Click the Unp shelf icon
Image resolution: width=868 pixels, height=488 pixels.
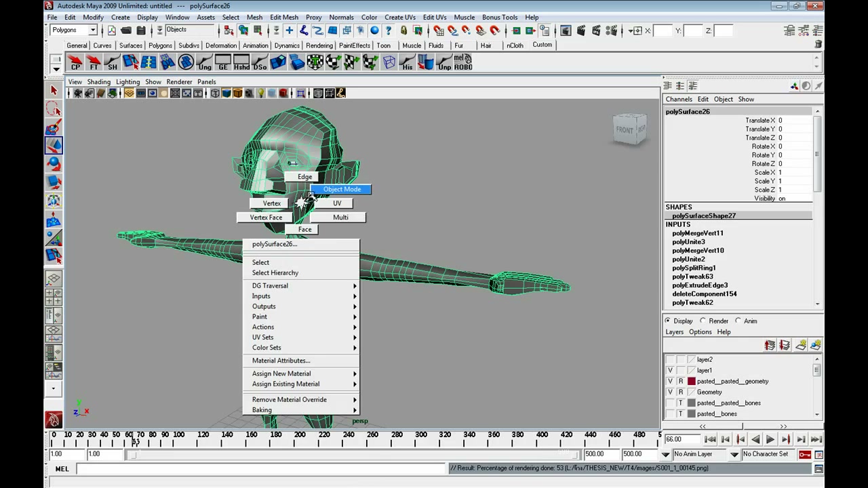(444, 63)
